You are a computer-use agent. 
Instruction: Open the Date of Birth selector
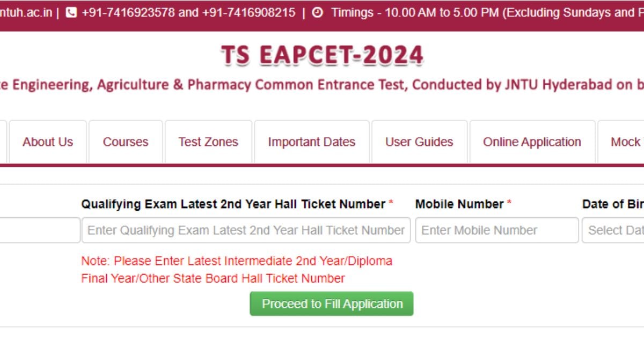tap(613, 230)
